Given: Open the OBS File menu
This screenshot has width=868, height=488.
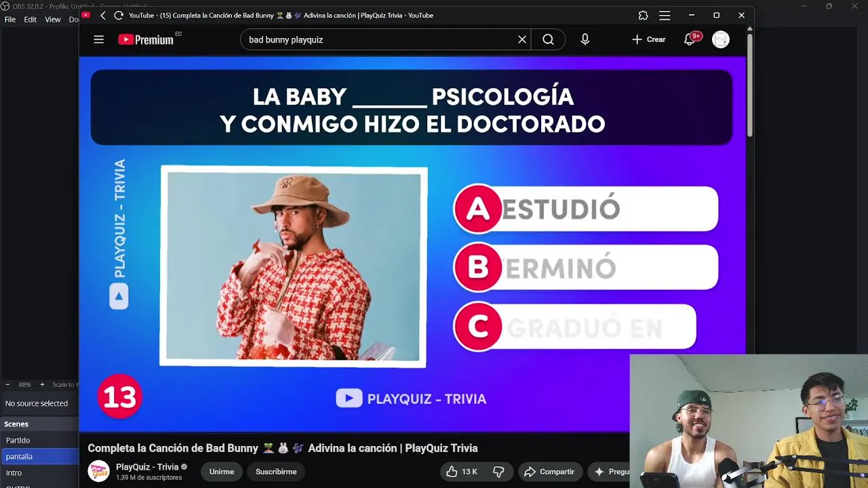Looking at the screenshot, I should (x=10, y=20).
